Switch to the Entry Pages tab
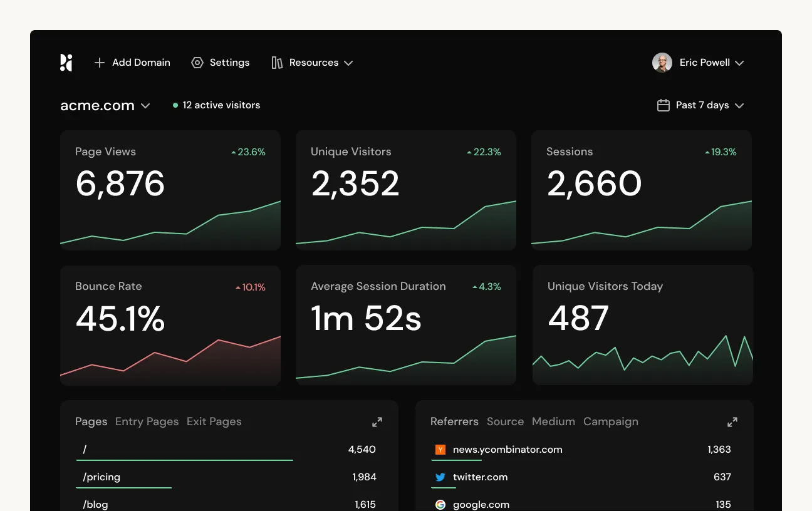 [x=147, y=421]
